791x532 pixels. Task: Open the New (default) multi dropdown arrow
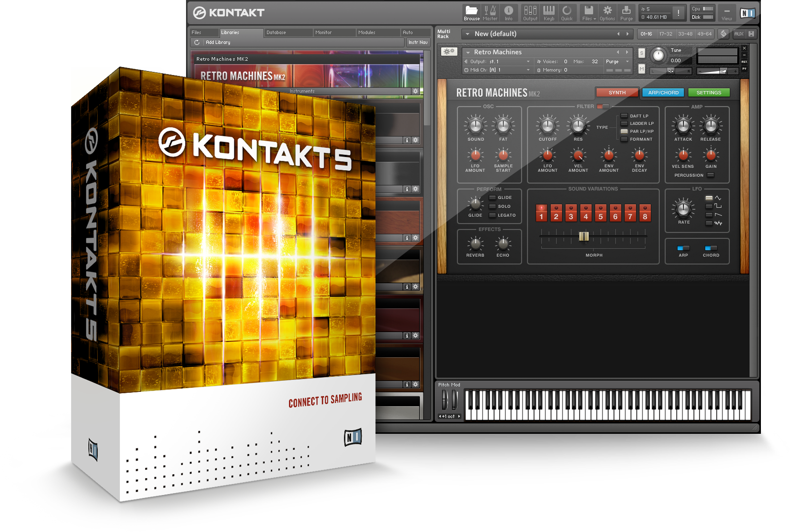467,34
